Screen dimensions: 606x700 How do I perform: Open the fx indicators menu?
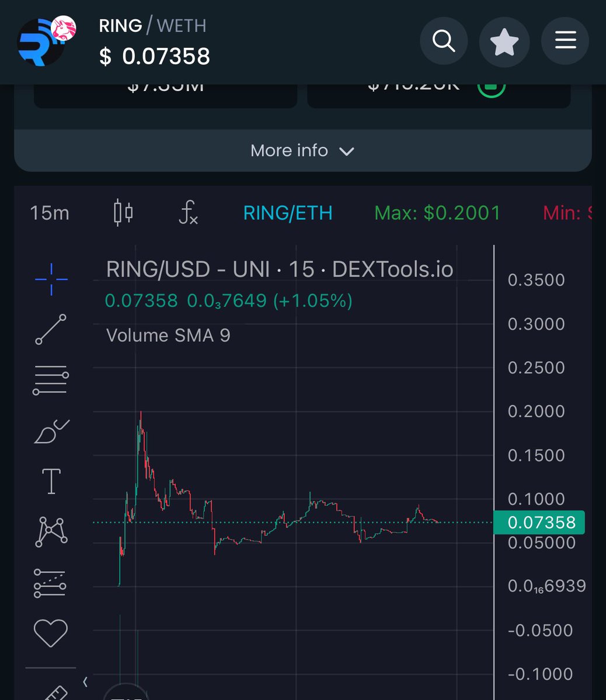(x=188, y=213)
